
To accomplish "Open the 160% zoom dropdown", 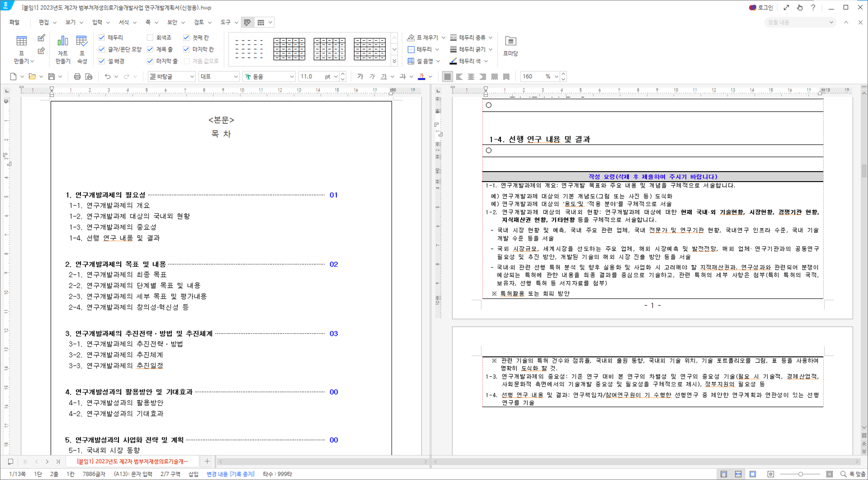I will point(556,77).
